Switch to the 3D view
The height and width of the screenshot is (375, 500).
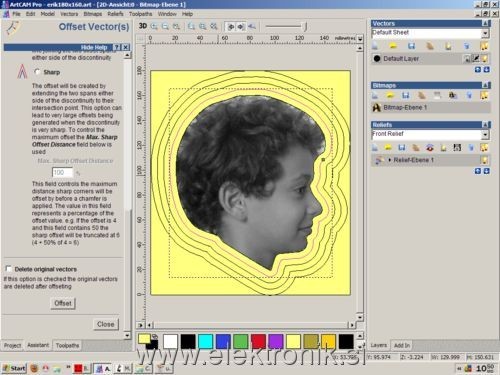tap(143, 26)
